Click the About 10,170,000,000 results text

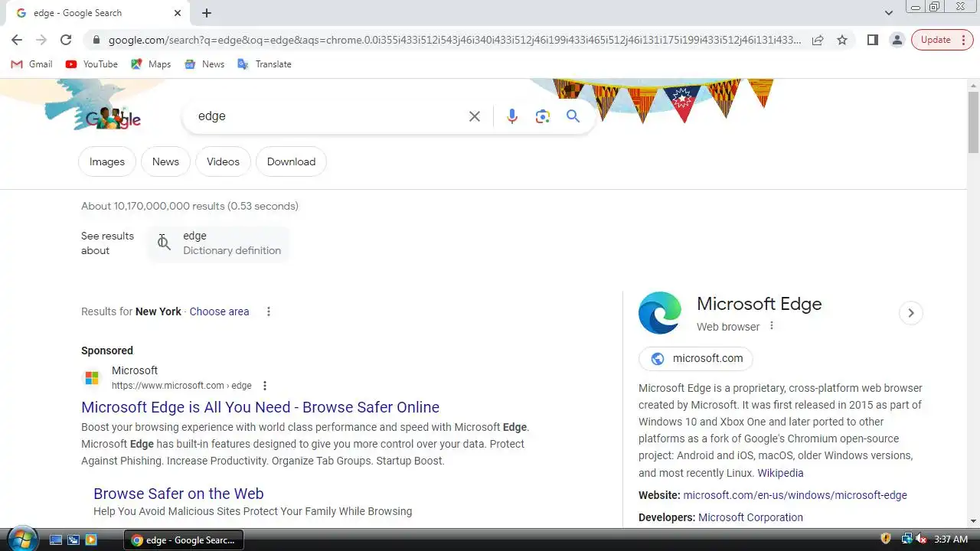(x=190, y=206)
